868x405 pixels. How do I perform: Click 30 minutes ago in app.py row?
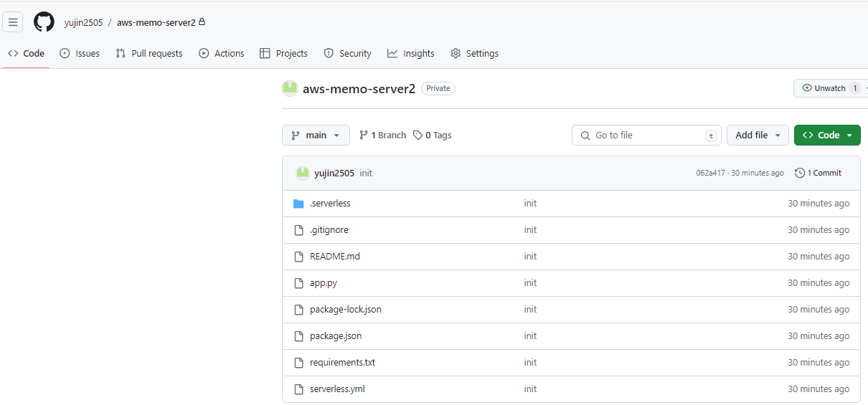pos(819,283)
